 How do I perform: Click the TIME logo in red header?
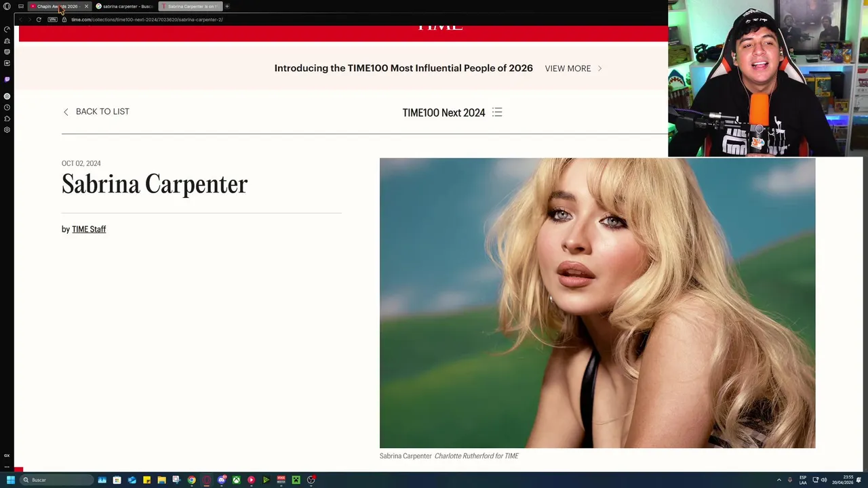pyautogui.click(x=440, y=27)
